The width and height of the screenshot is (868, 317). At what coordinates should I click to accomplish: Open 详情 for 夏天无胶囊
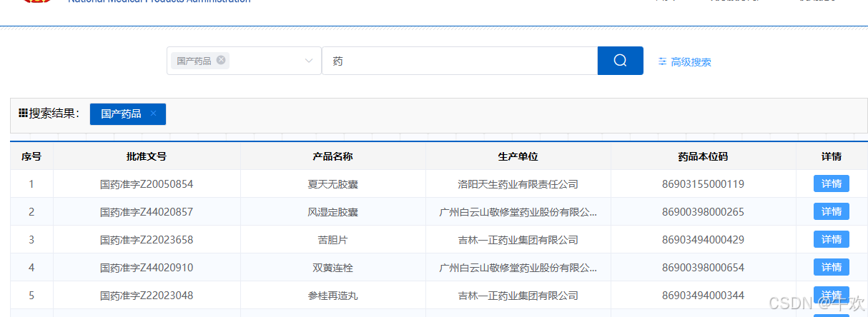[832, 183]
